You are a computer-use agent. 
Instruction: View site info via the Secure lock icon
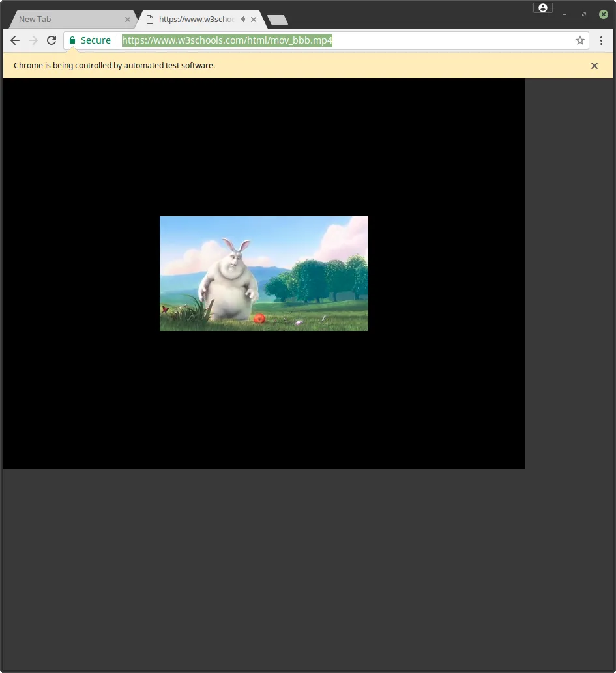pos(72,40)
